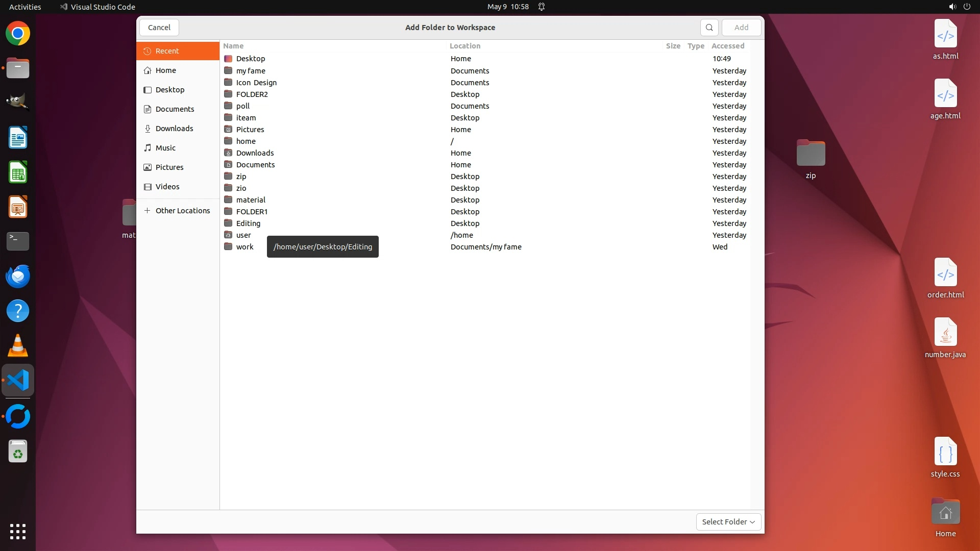Select the FOLDER2 row in the list

[252, 94]
